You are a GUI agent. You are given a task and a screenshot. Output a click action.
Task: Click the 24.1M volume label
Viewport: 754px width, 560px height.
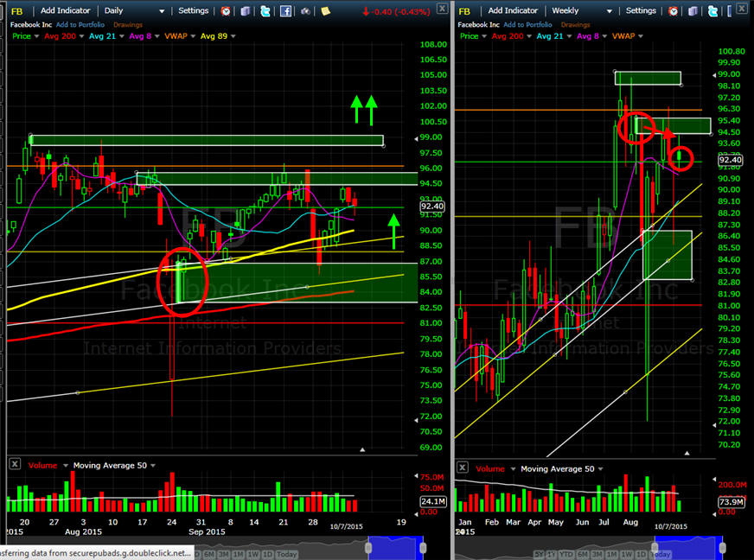[x=433, y=501]
